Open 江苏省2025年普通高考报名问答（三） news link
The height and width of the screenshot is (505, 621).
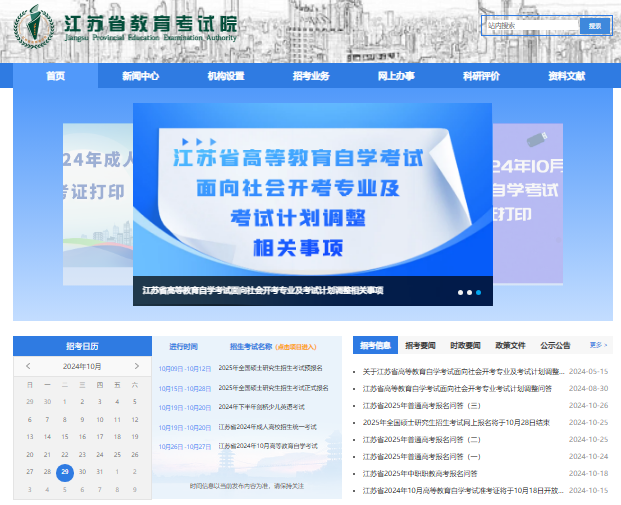[422, 406]
